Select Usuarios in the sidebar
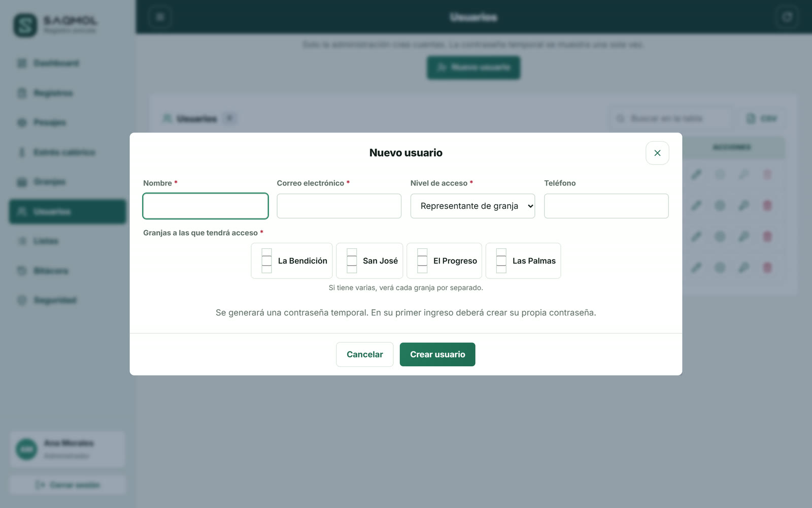Screen dimensions: 812x508 pos(67,211)
